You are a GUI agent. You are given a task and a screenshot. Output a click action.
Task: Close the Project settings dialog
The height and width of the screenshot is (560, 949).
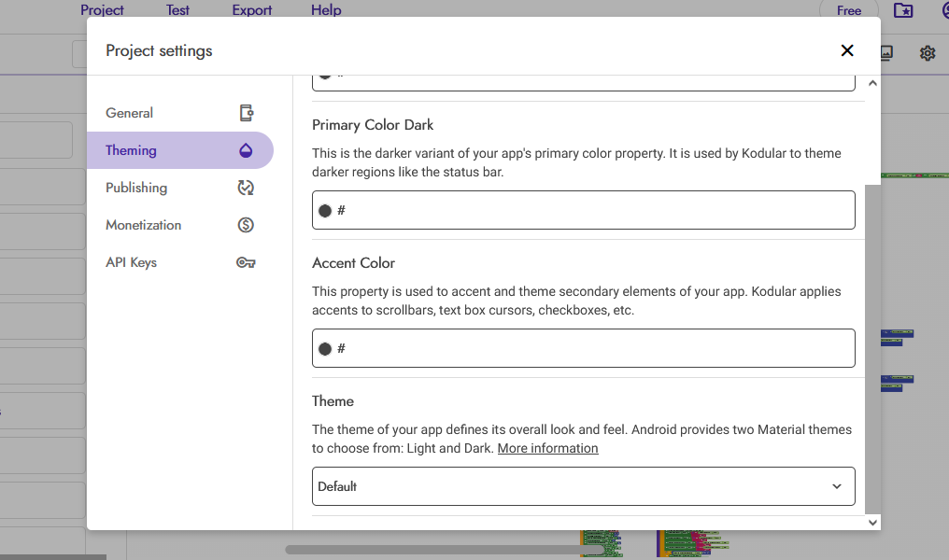point(847,50)
